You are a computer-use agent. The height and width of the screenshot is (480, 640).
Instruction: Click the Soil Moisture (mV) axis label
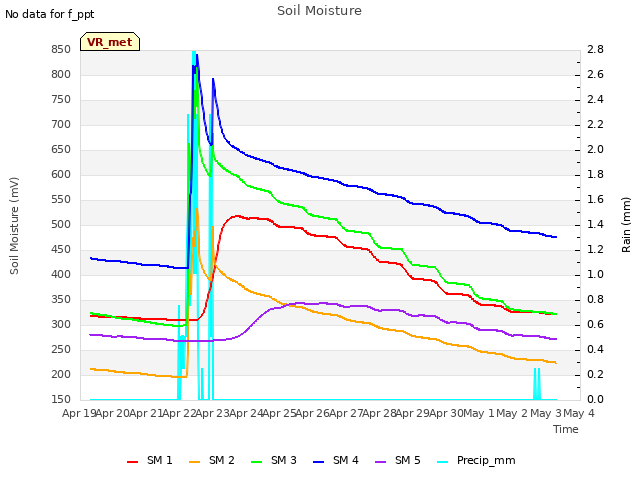pos(14,226)
